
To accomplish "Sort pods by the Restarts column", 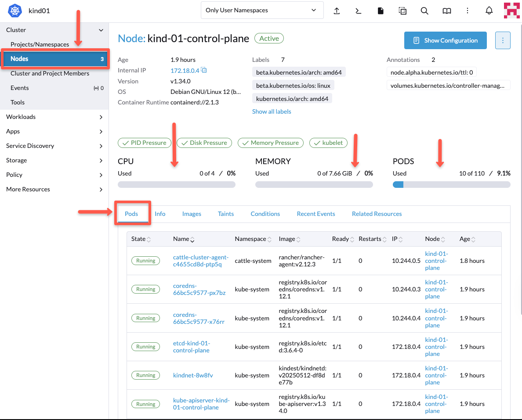I will (370, 239).
